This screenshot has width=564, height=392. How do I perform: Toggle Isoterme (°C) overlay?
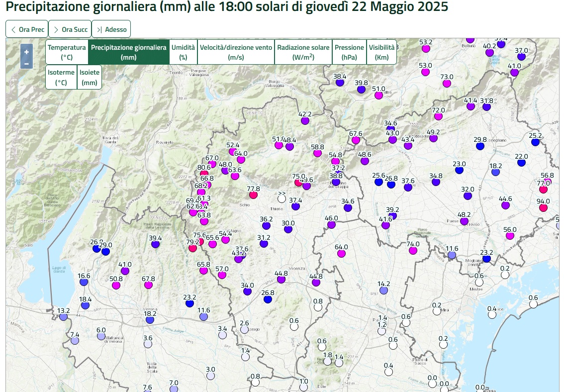(x=61, y=77)
